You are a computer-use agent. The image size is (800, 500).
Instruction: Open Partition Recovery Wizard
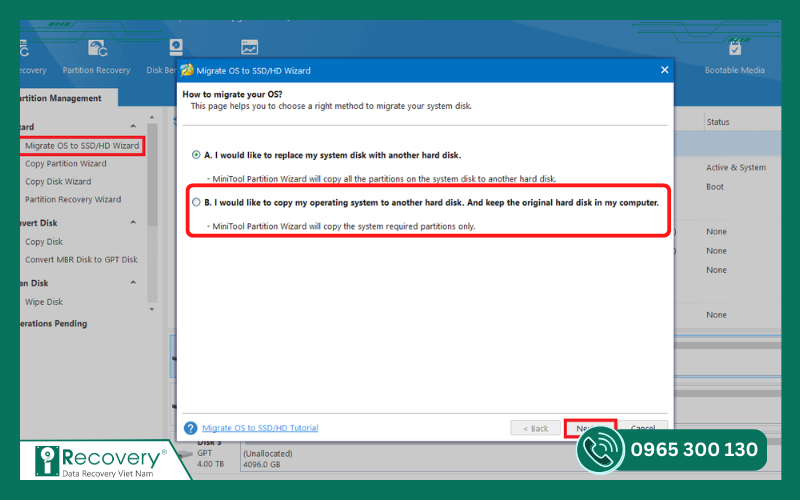73,199
